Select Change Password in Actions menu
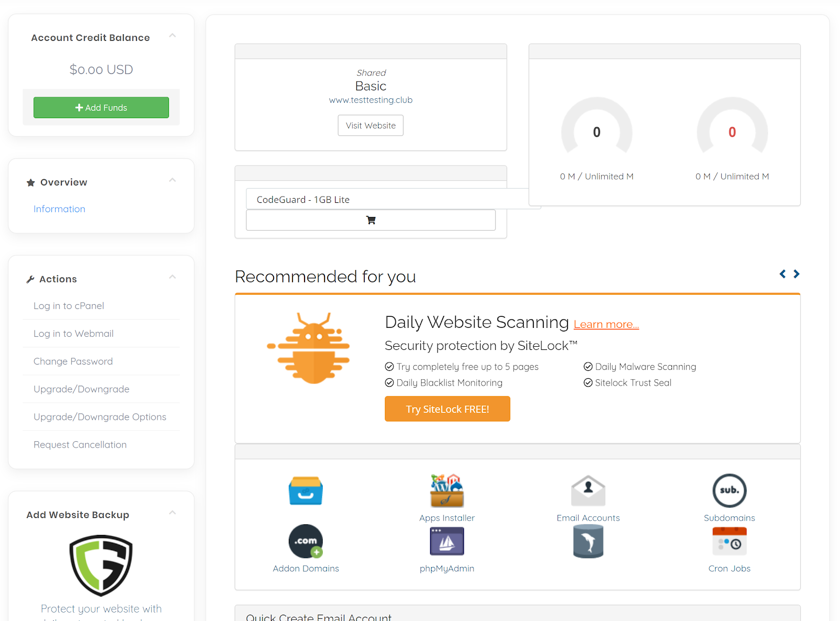840x621 pixels. coord(73,361)
